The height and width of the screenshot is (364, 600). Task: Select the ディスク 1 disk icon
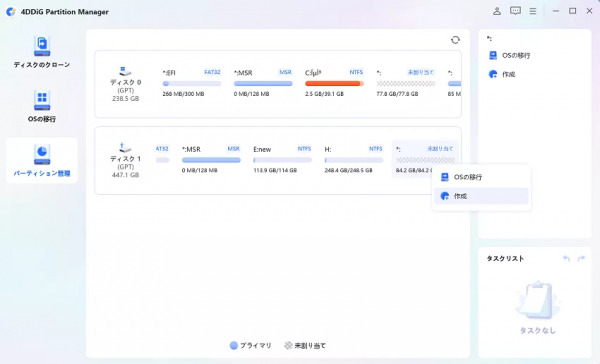(125, 147)
